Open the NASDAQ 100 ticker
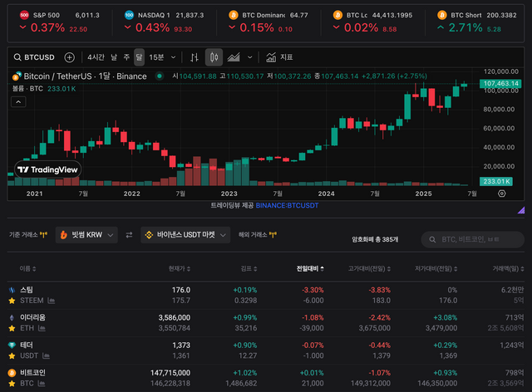 click(x=165, y=22)
